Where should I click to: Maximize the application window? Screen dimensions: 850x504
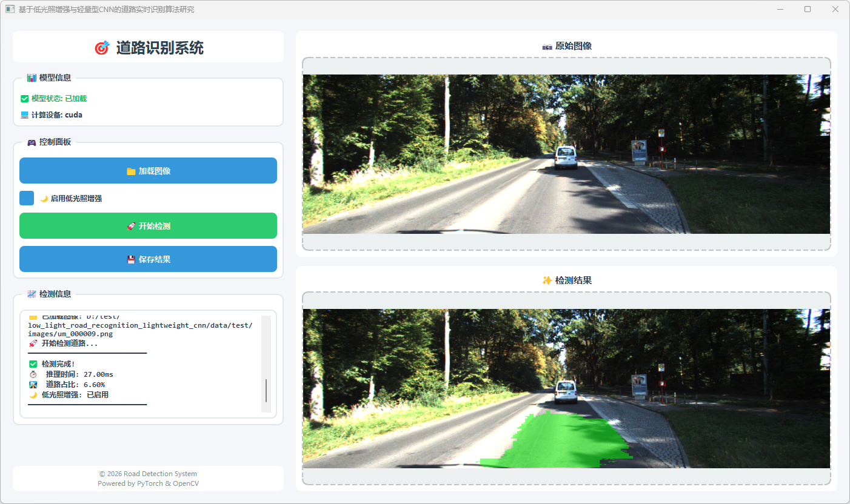(x=807, y=9)
